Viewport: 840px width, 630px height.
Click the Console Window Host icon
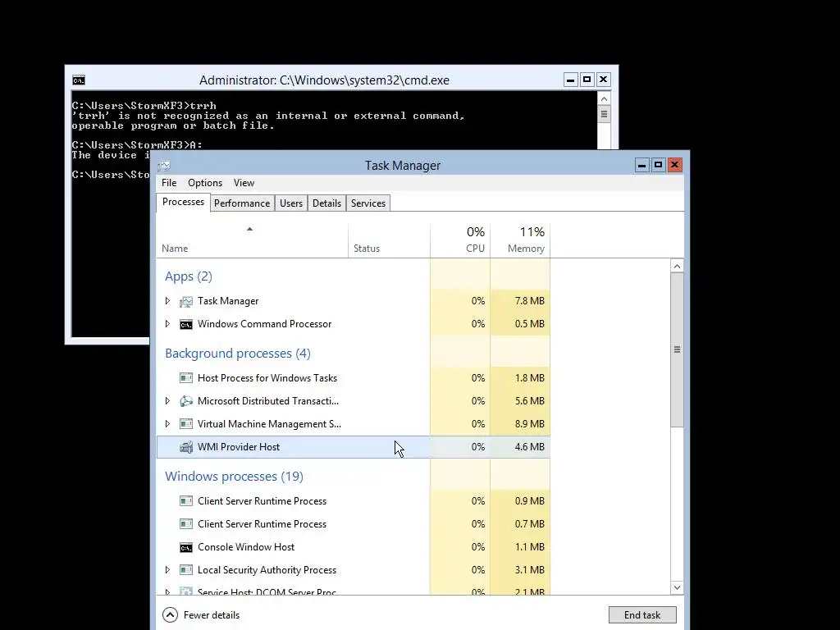186,547
